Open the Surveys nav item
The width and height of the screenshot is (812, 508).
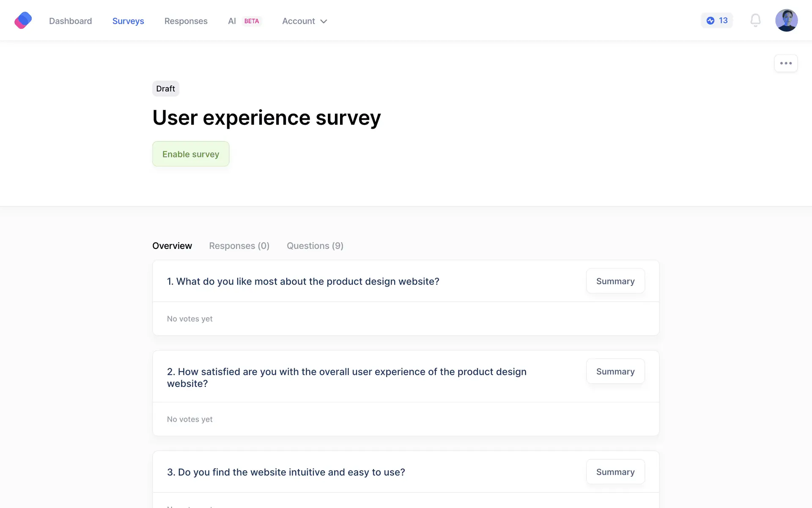128,21
